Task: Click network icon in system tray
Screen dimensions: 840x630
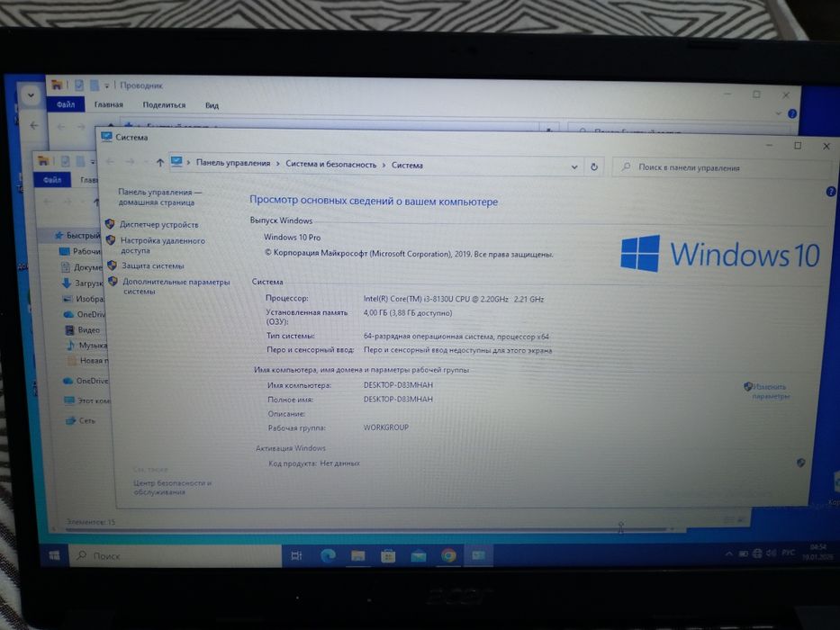Action: coord(757,553)
